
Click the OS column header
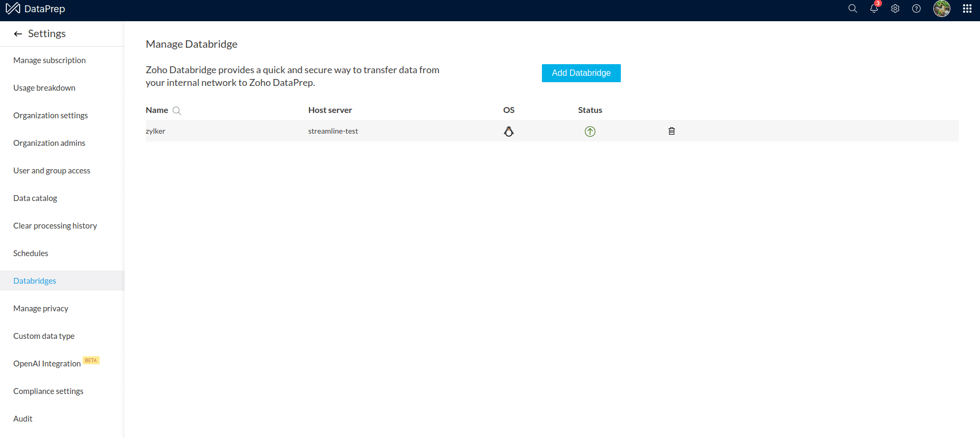[509, 110]
